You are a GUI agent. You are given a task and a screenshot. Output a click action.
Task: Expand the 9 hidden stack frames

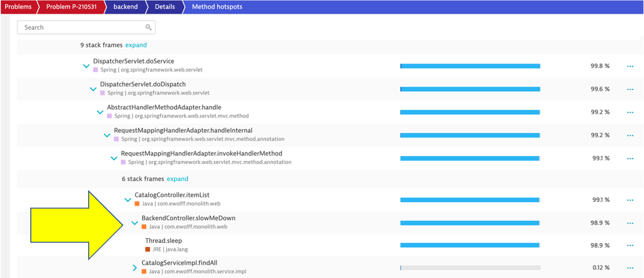click(x=136, y=45)
